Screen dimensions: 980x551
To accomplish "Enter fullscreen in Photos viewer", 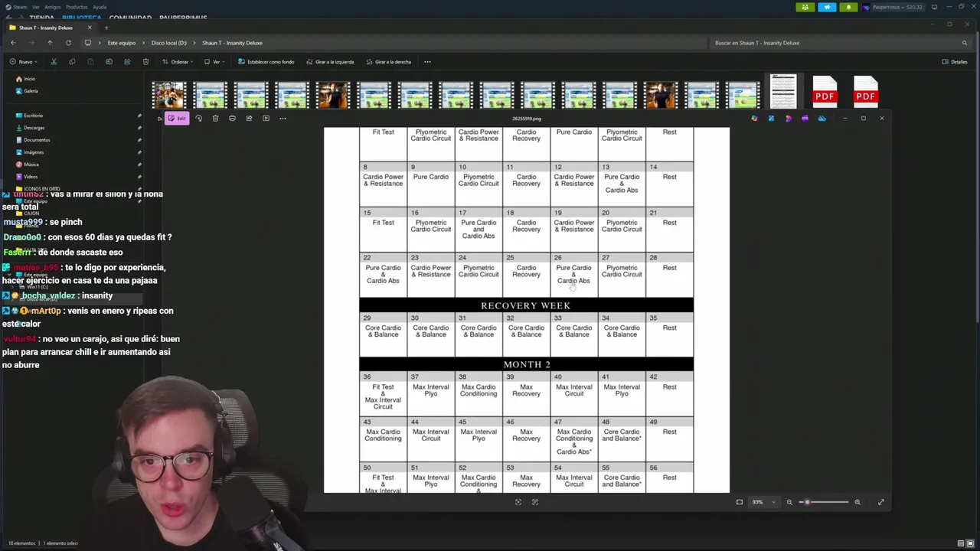I will pyautogui.click(x=880, y=502).
